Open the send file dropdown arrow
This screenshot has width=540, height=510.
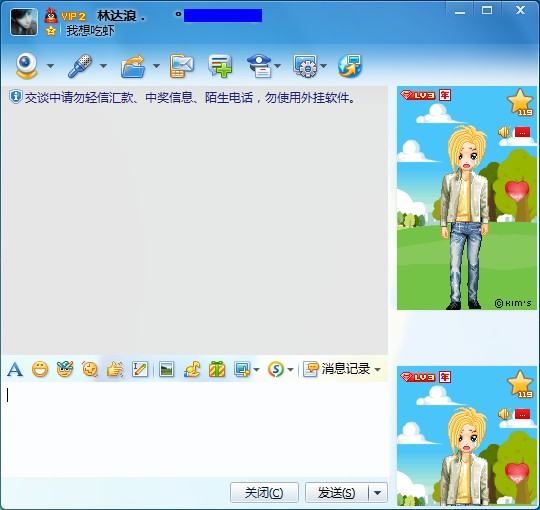point(156,65)
